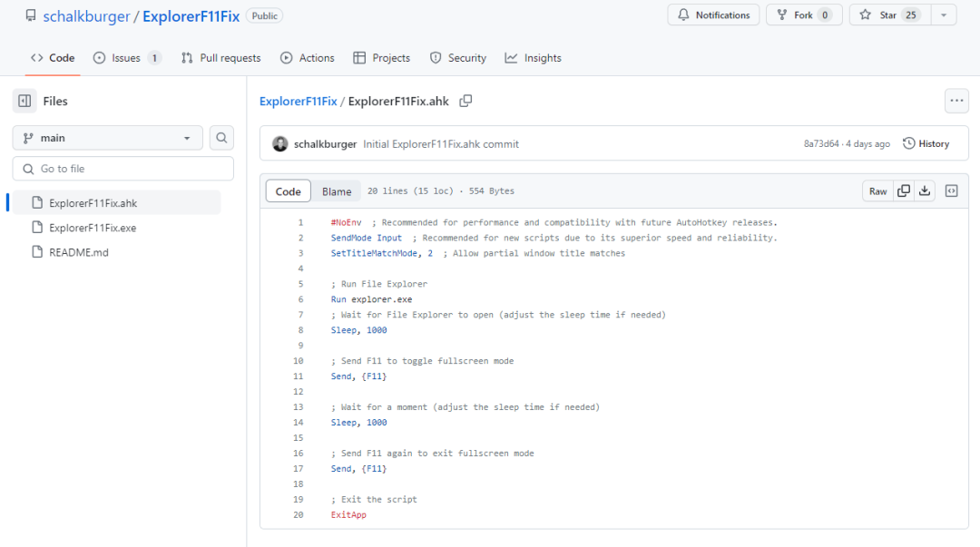The image size is (980, 547).
Task: Open the Raw file view
Action: point(877,191)
